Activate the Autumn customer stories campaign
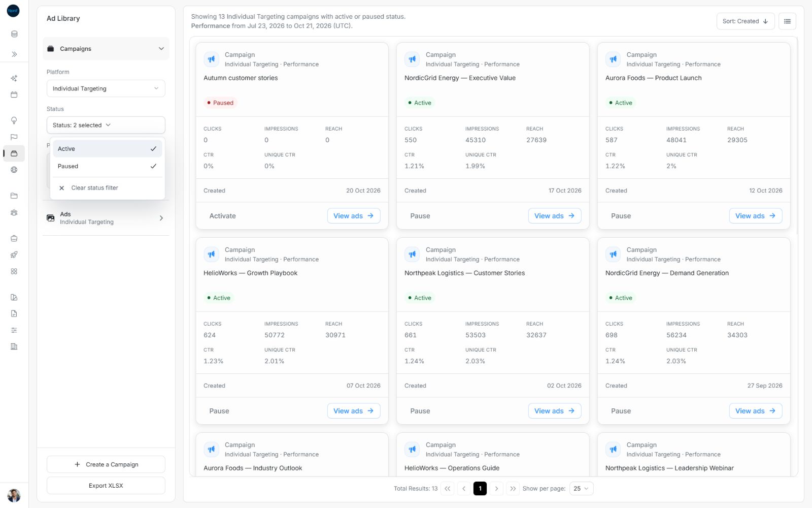Image resolution: width=812 pixels, height=508 pixels. 222,216
